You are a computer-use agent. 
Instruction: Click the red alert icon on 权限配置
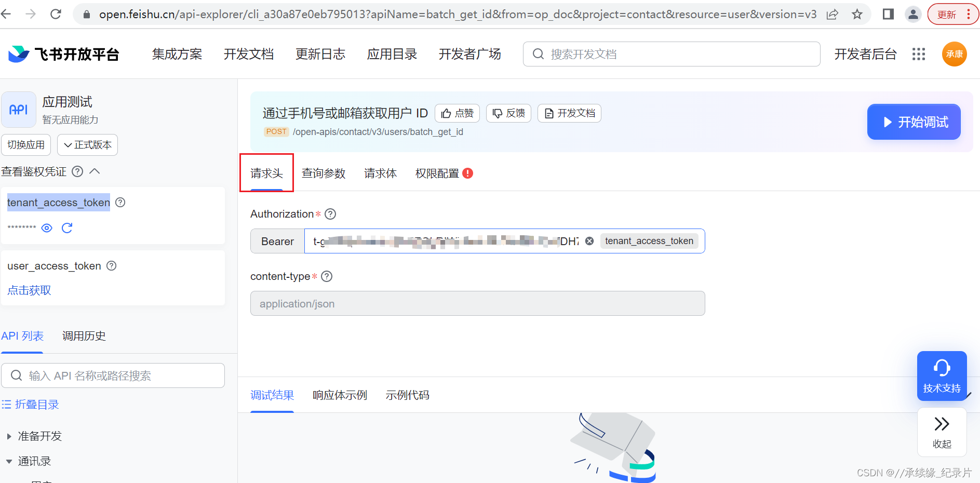(467, 173)
